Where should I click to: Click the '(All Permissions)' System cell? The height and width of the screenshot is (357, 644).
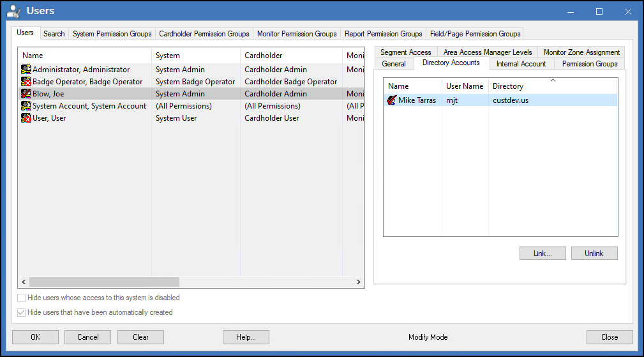184,106
